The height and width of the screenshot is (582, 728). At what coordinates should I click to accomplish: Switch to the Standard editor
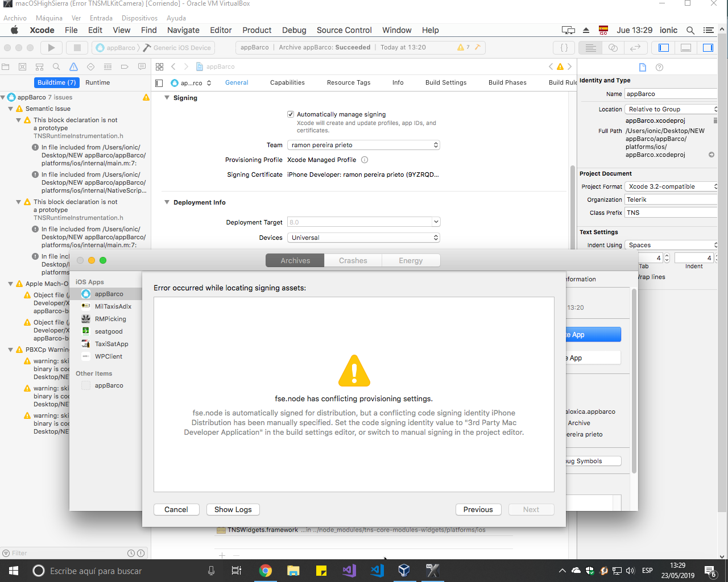tap(591, 48)
